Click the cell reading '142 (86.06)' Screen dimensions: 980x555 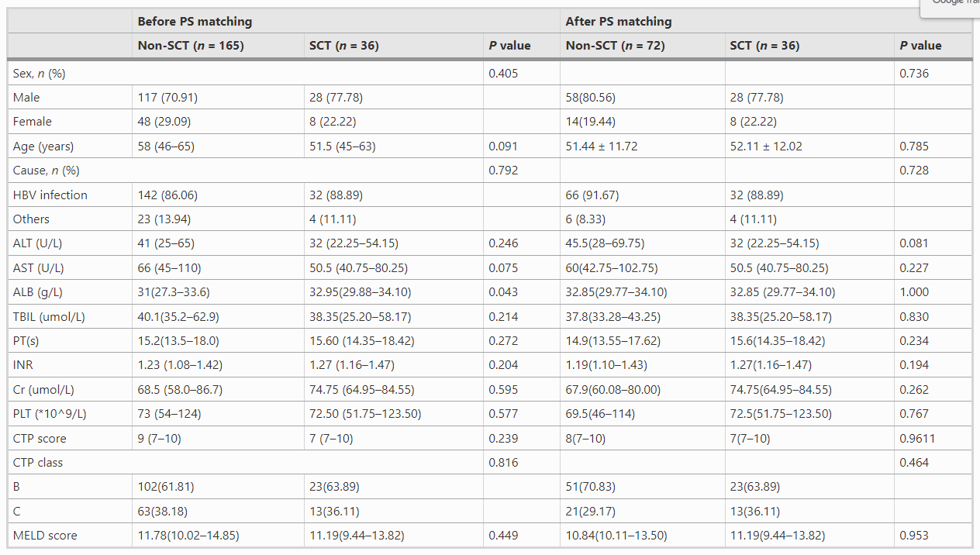(x=167, y=195)
